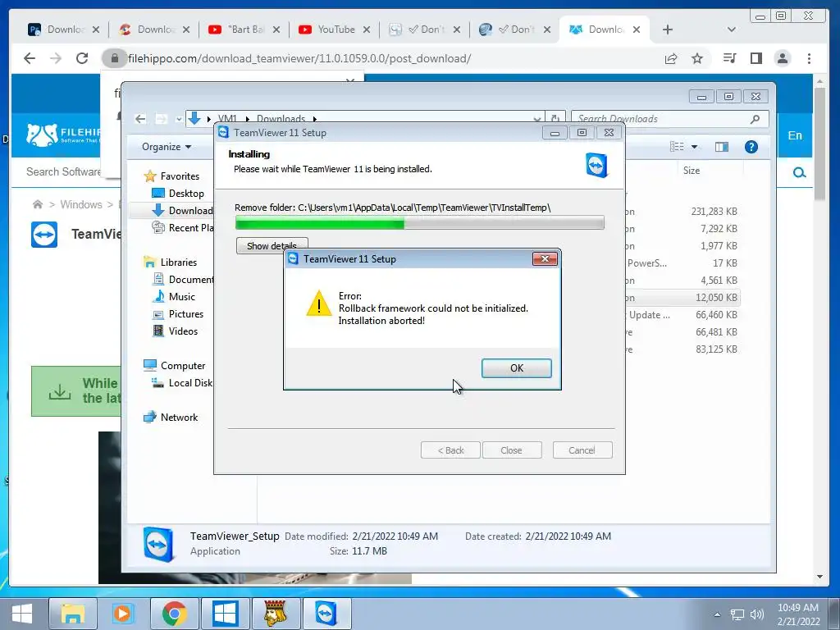
Task: Select the file row sized 231,283 KB
Action: (682, 211)
